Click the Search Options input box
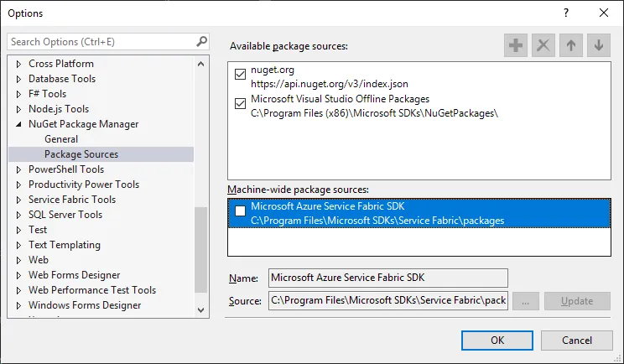The width and height of the screenshot is (624, 364). click(101, 41)
